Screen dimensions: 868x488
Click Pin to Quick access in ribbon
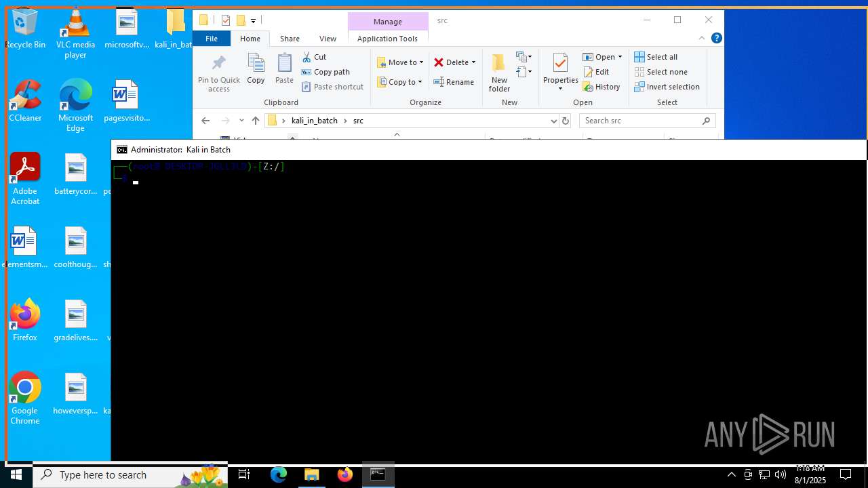[x=218, y=74]
